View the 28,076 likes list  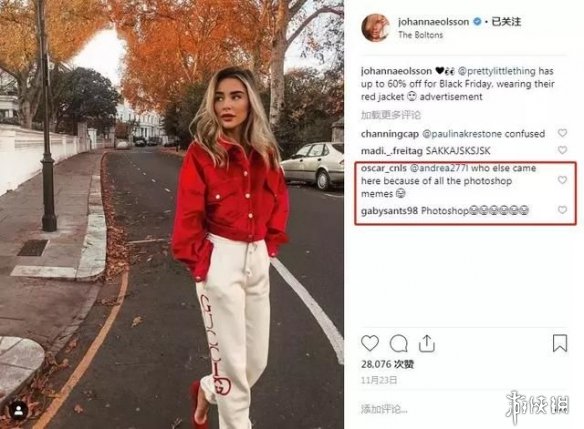(x=387, y=364)
